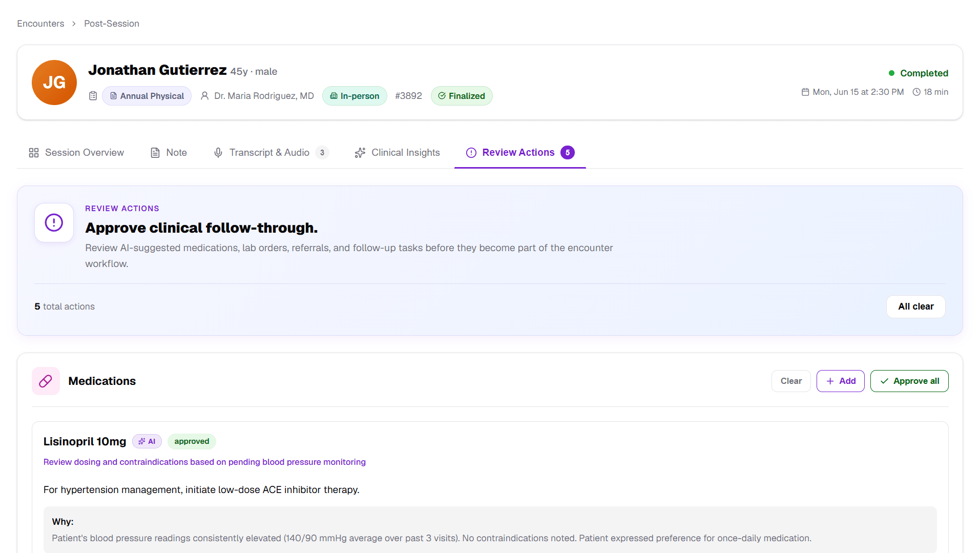Add a new medication

840,381
